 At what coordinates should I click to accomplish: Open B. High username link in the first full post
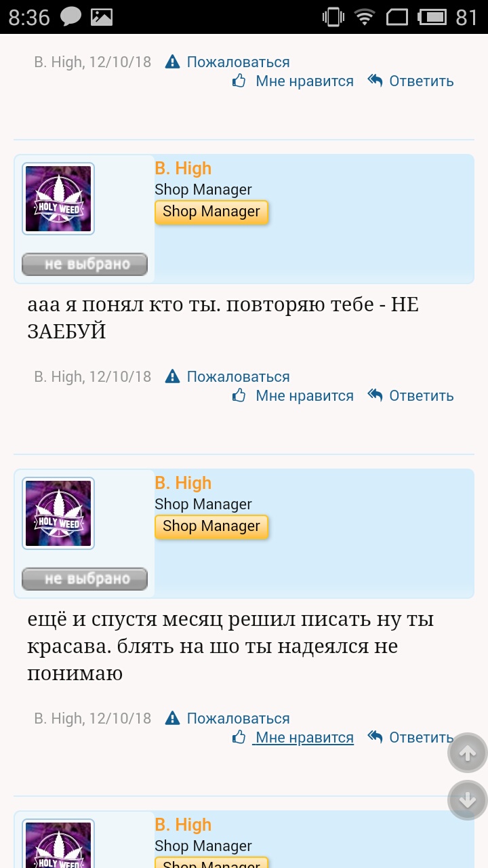[183, 168]
